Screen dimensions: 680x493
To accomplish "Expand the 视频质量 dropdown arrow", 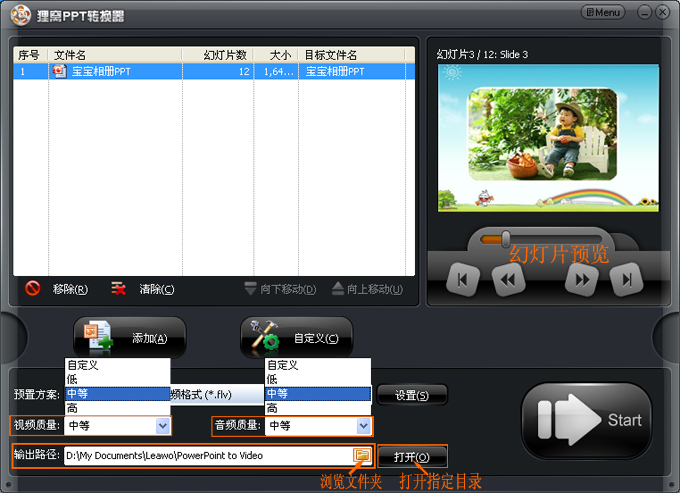I will pos(163,426).
